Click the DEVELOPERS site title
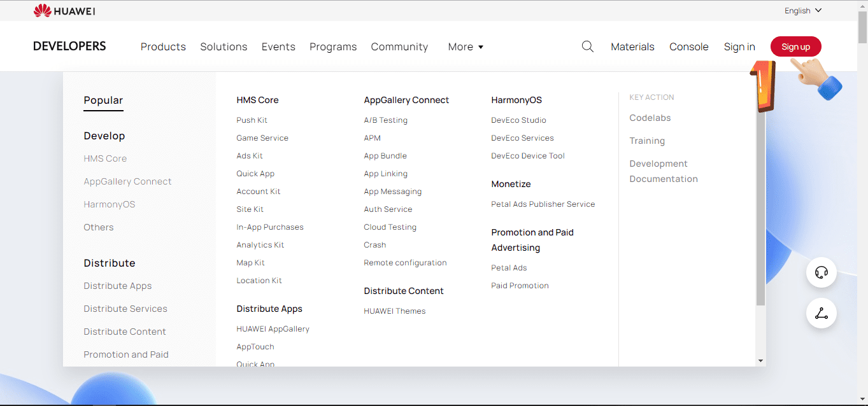Screen dimensions: 868x406 tap(69, 46)
